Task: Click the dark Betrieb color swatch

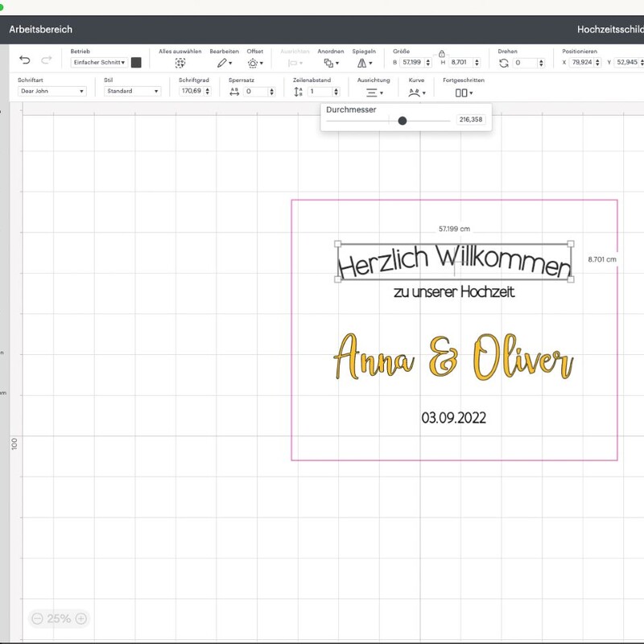Action: [136, 63]
